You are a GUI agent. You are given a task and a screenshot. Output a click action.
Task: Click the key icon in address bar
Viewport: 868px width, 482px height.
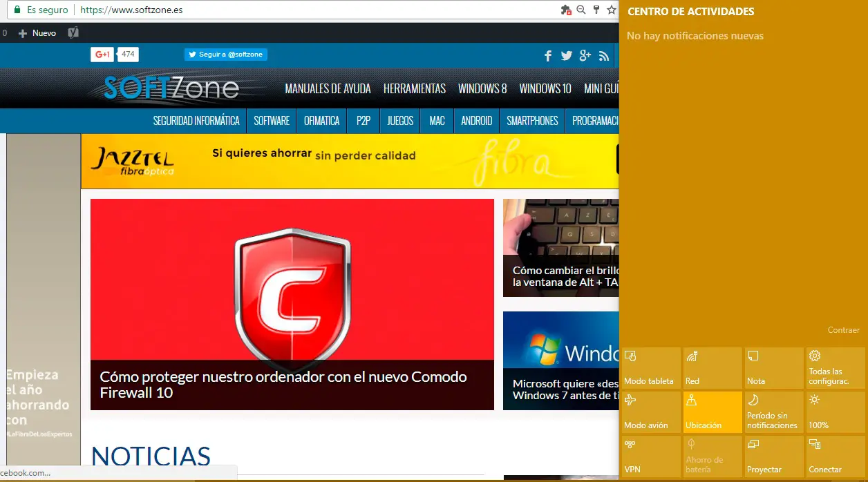click(x=596, y=10)
